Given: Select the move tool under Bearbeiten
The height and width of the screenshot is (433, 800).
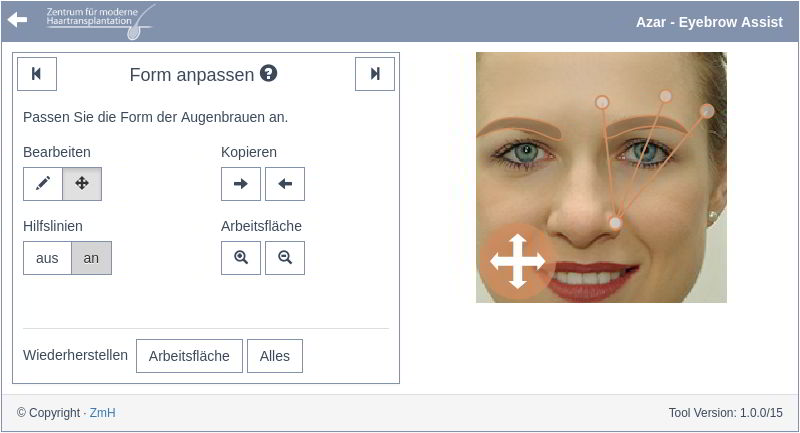Looking at the screenshot, I should tap(82, 184).
